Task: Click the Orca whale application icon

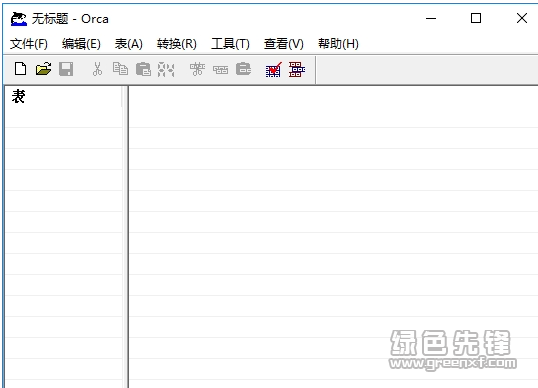Action: tap(19, 19)
